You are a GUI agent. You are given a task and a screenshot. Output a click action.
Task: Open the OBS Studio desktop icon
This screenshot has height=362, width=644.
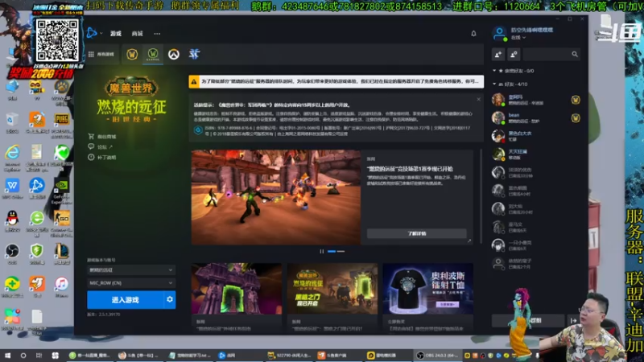click(x=12, y=253)
